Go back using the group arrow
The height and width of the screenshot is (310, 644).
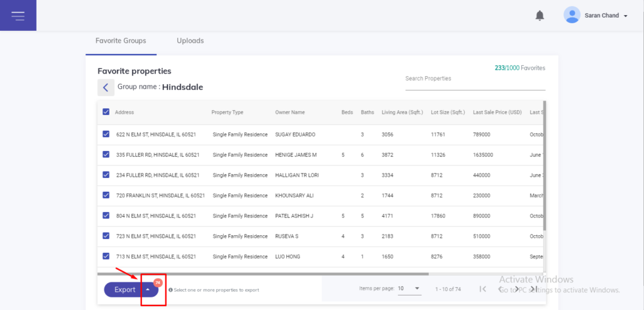(x=106, y=87)
